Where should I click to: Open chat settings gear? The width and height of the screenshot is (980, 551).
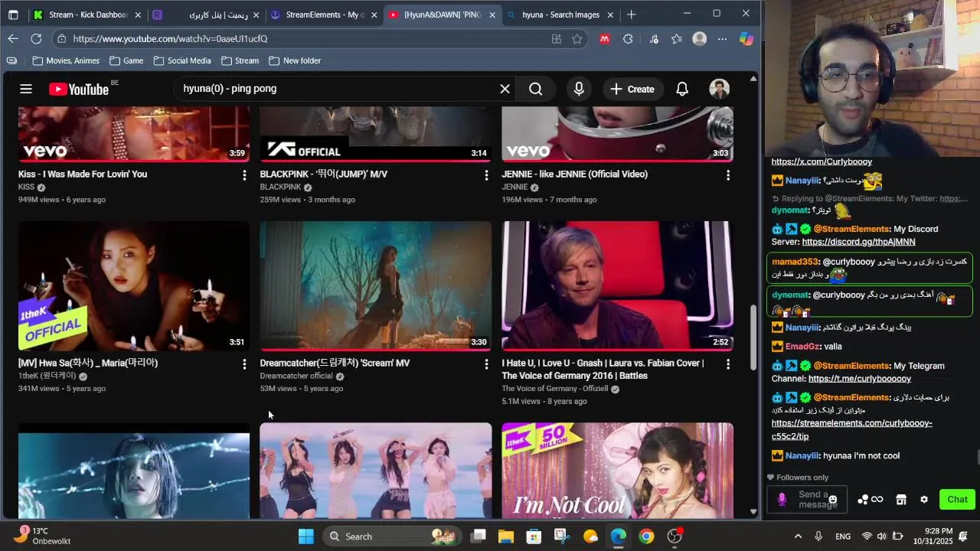click(924, 500)
